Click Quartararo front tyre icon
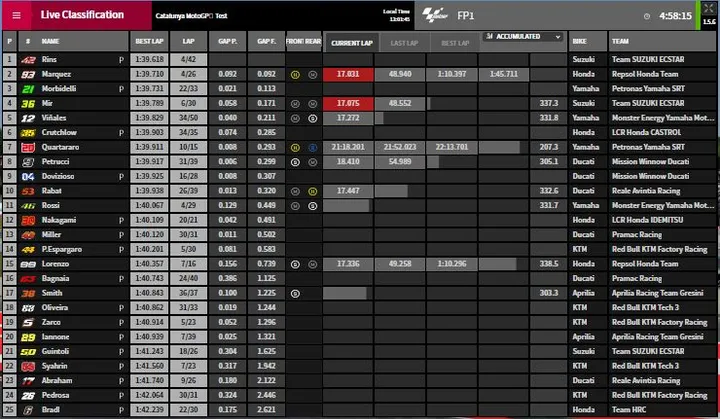Screen dimensions: 720x419 [295, 147]
